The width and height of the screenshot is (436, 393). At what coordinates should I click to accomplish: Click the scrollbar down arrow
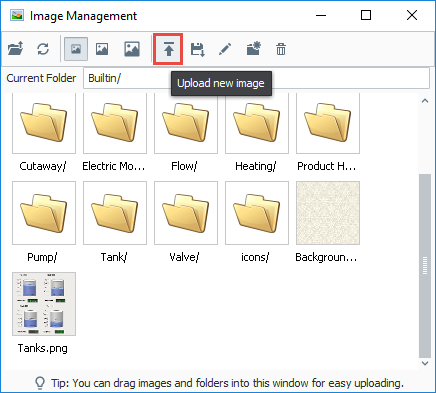coord(425,363)
